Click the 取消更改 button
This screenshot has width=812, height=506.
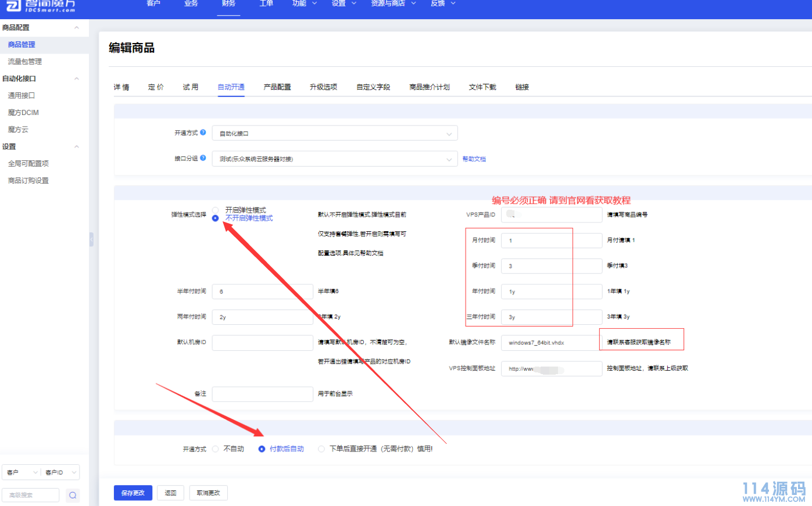coord(208,493)
